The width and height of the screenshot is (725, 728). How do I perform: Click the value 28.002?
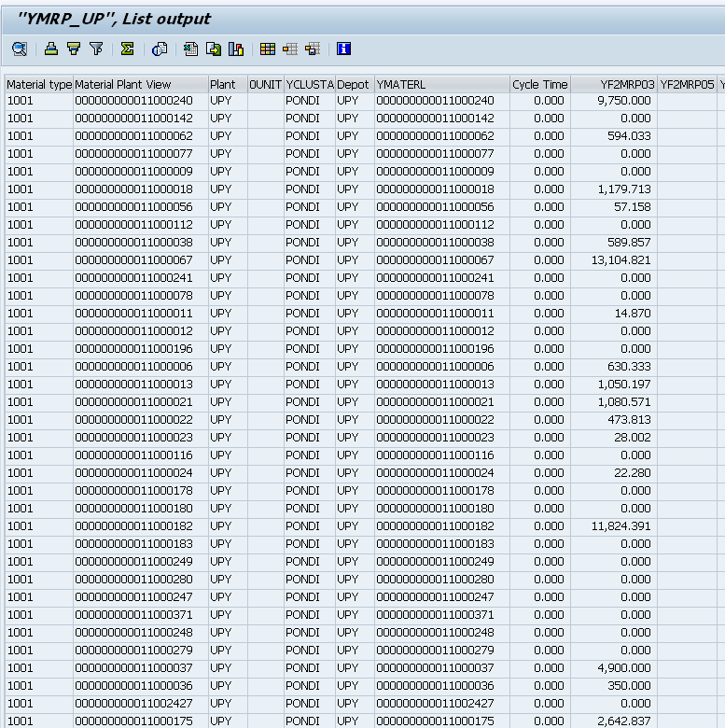pos(633,438)
